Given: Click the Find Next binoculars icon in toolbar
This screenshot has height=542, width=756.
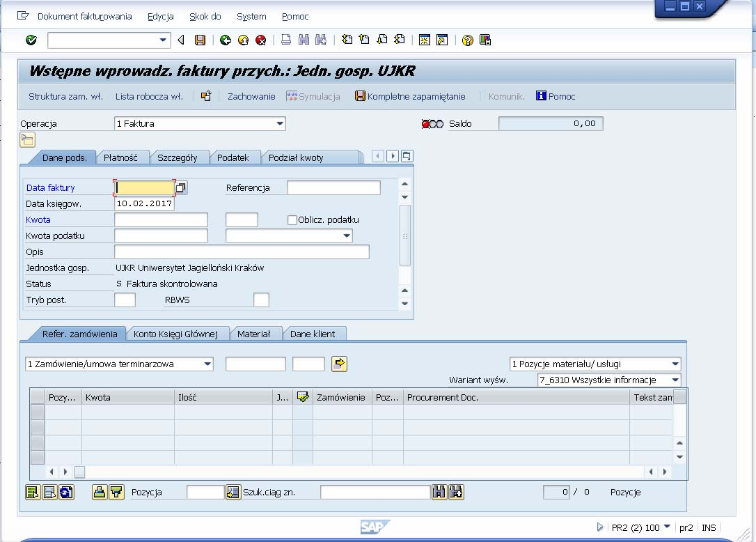Looking at the screenshot, I should click(321, 40).
